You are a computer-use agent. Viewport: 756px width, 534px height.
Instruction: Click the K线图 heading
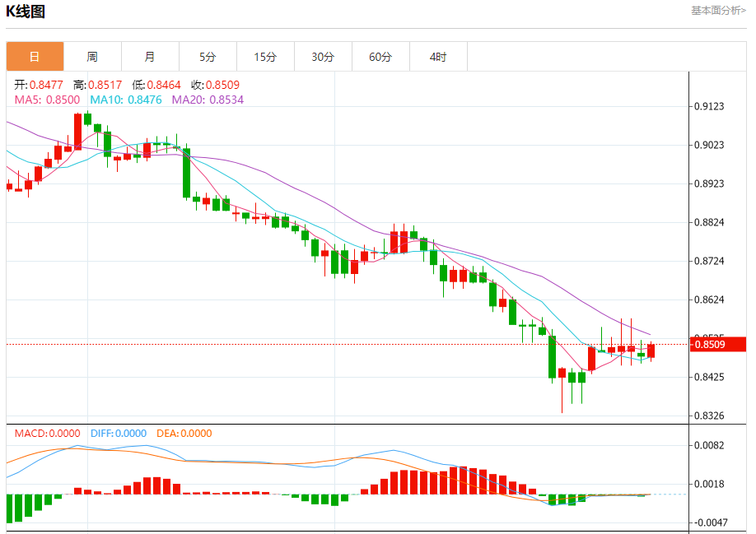coord(26,11)
